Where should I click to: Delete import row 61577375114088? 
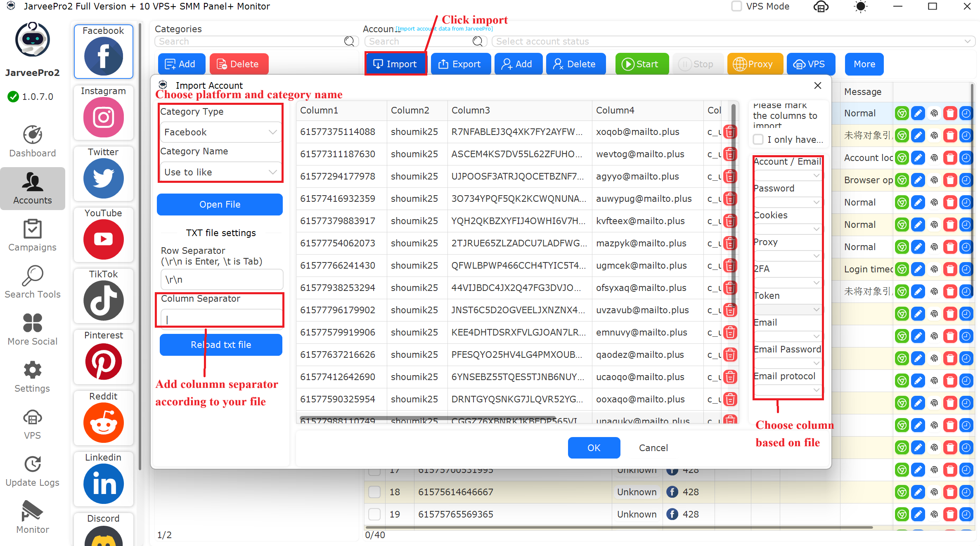click(x=730, y=132)
